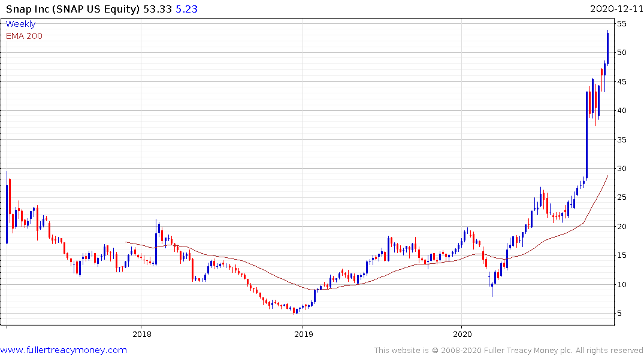Select the 2019 label on the time axis
Image resolution: width=644 pixels, height=359 pixels.
(x=304, y=334)
